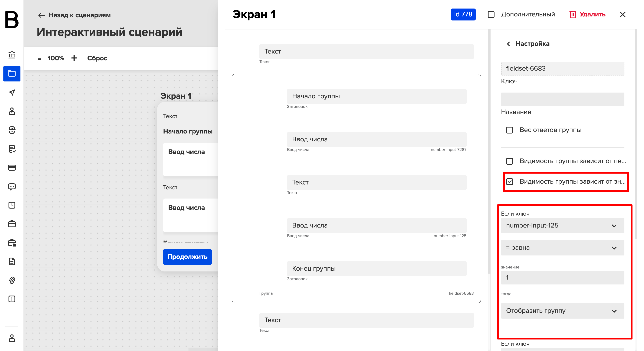Select the Ввод числа block number-input-125
The width and height of the screenshot is (644, 351).
tap(376, 225)
